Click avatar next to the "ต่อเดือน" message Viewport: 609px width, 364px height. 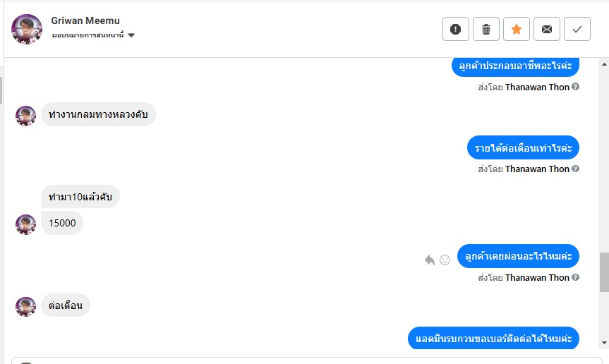26,306
